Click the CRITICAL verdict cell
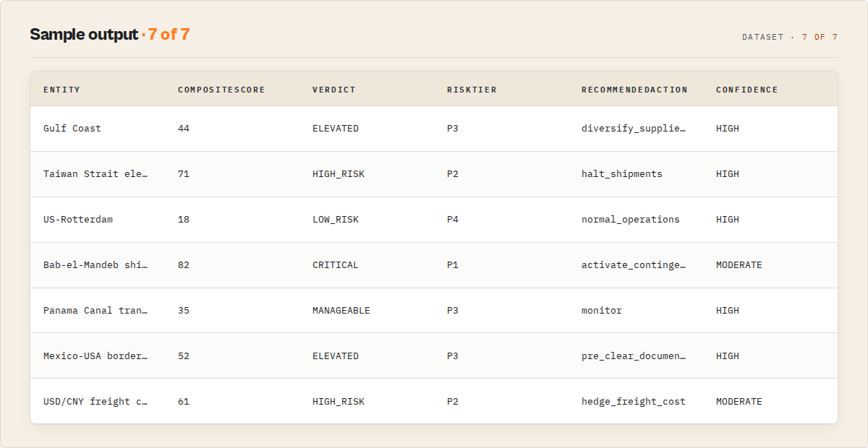The height and width of the screenshot is (448, 868). tap(336, 265)
